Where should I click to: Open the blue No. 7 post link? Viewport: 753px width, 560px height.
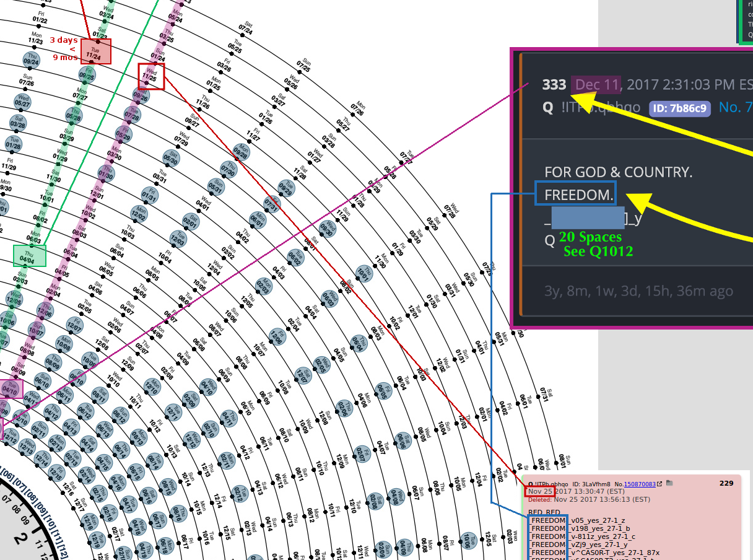pos(736,108)
